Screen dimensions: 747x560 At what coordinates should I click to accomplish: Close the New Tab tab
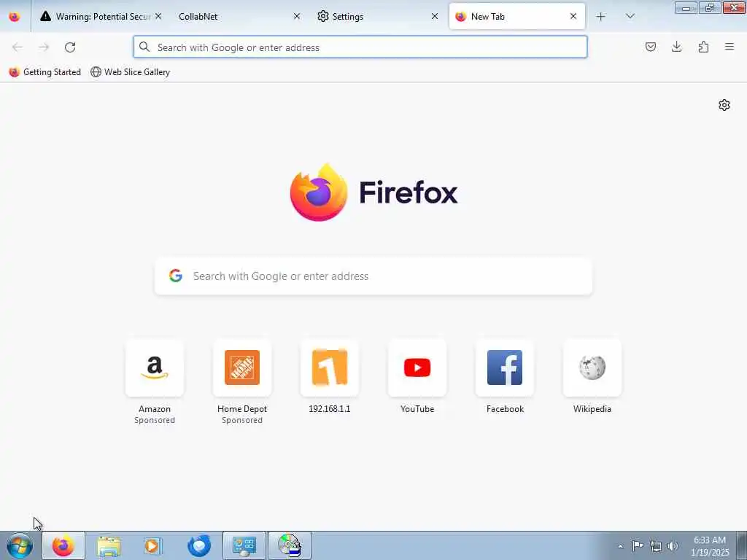[573, 16]
